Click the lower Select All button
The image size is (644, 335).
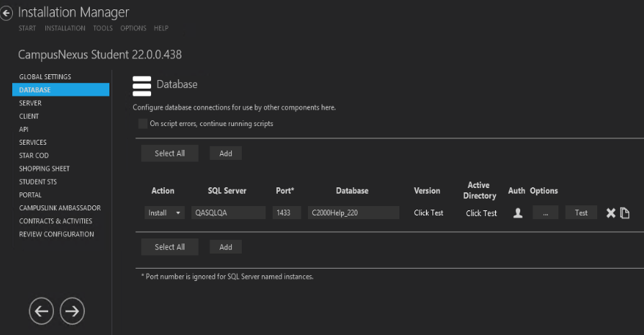(170, 247)
